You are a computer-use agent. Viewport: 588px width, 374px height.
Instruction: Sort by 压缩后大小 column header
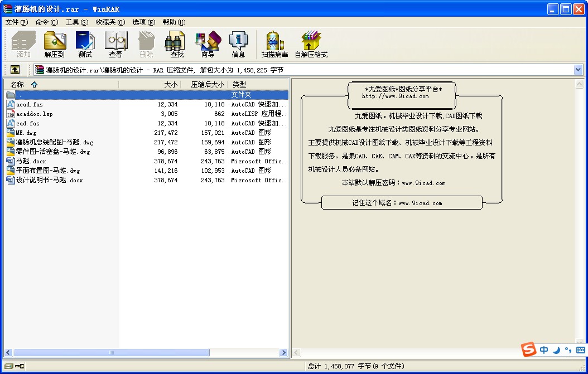[204, 84]
